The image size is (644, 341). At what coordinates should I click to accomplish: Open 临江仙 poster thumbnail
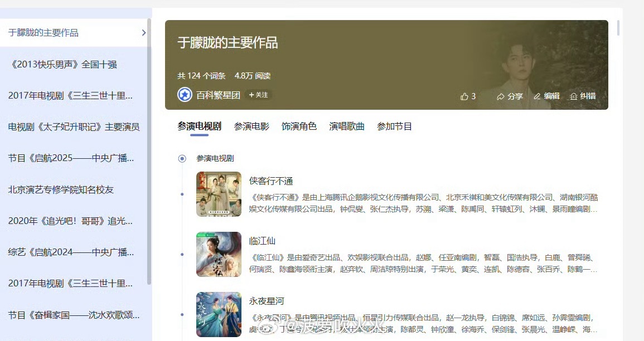point(219,255)
